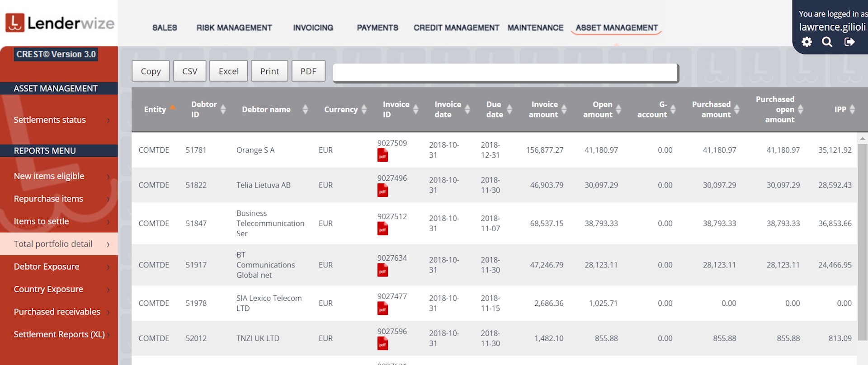Open the SALES menu
This screenshot has width=868, height=365.
coord(165,28)
